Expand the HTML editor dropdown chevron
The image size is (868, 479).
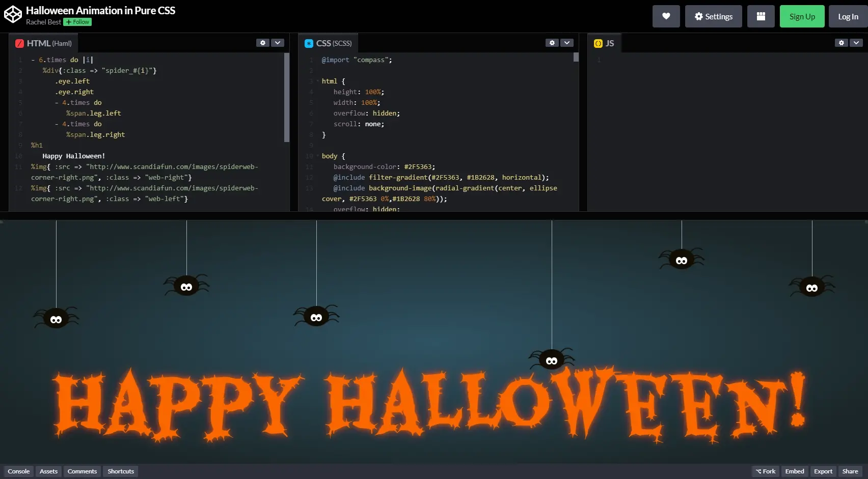pyautogui.click(x=278, y=43)
